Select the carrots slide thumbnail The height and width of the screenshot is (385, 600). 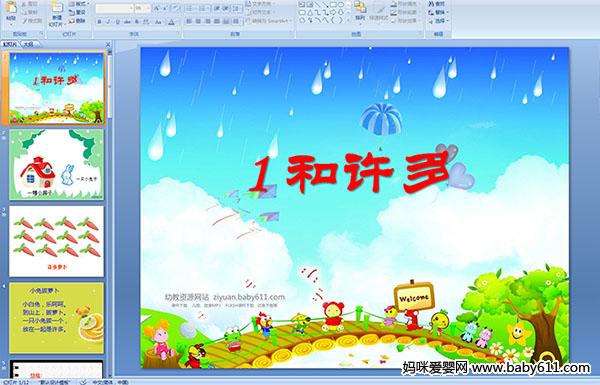(57, 241)
